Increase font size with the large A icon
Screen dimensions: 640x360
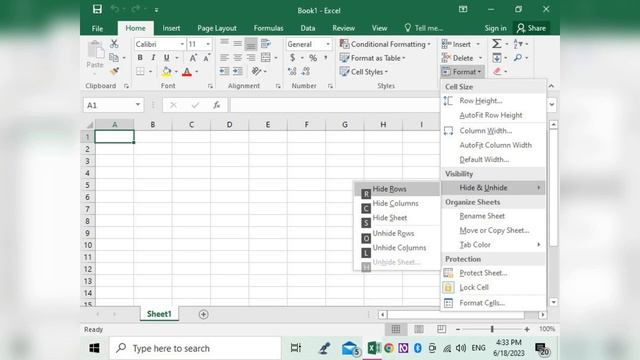193,58
